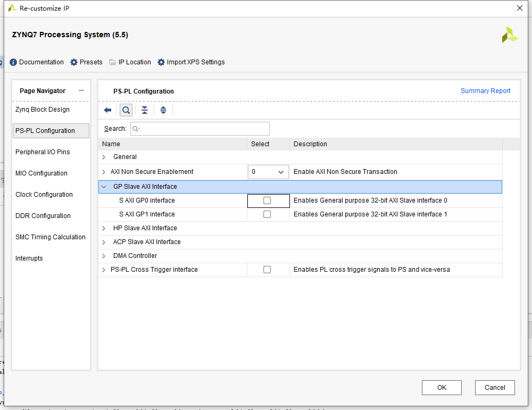Open Peripheral I/O Pins page
This screenshot has height=410, width=532.
43,152
